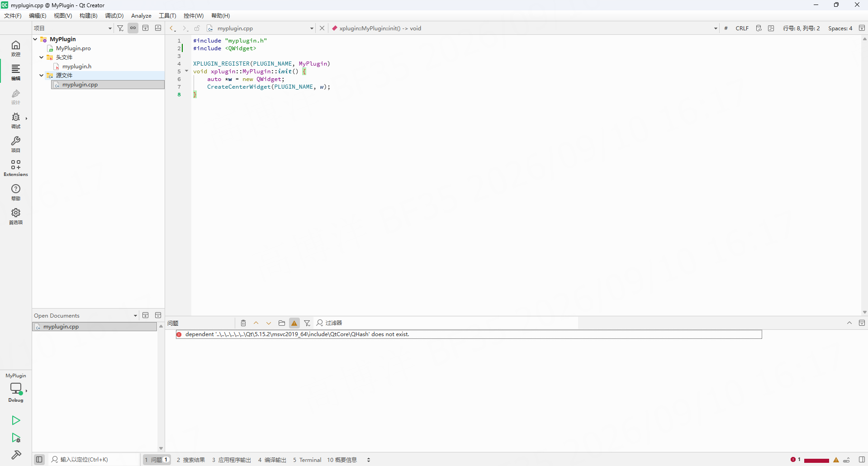Switch to the 2 搜索结果 output pane

click(191, 460)
